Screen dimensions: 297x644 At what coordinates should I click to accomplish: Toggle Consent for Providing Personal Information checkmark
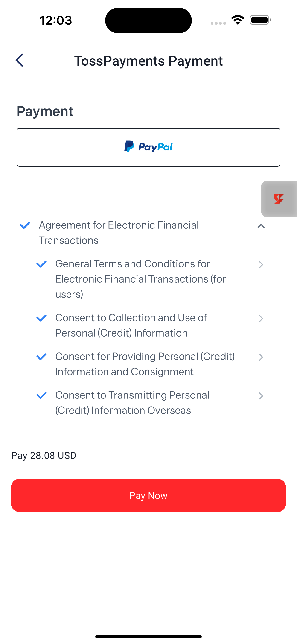pyautogui.click(x=41, y=357)
